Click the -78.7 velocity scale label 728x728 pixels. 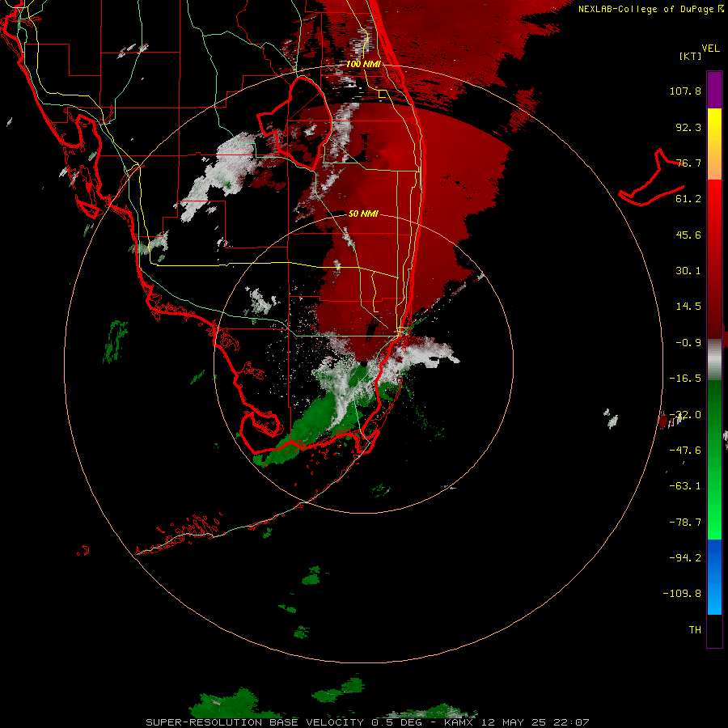click(x=685, y=523)
